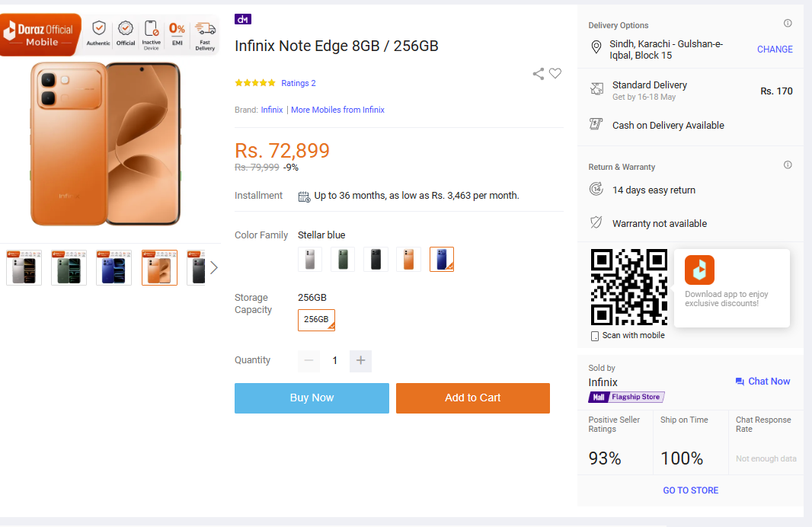The image size is (812, 527).
Task: Choose the green color variant swatch
Action: point(343,260)
